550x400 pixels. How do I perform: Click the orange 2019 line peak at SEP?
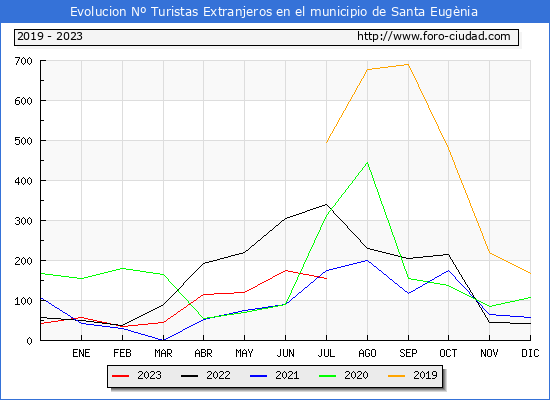coord(408,64)
